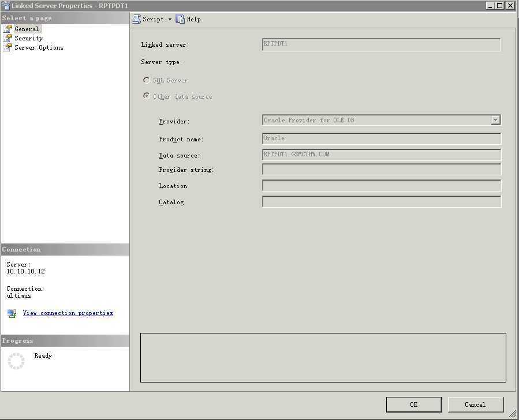Open the Security page

28,38
